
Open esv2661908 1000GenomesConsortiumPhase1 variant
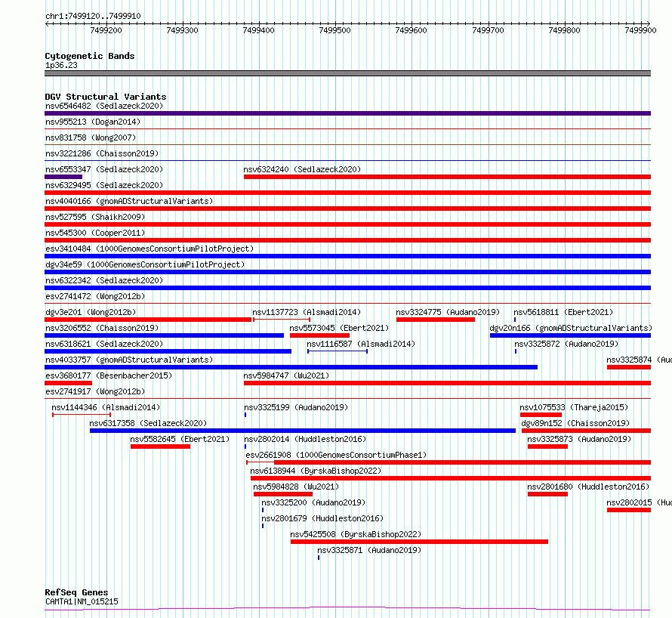(x=336, y=455)
